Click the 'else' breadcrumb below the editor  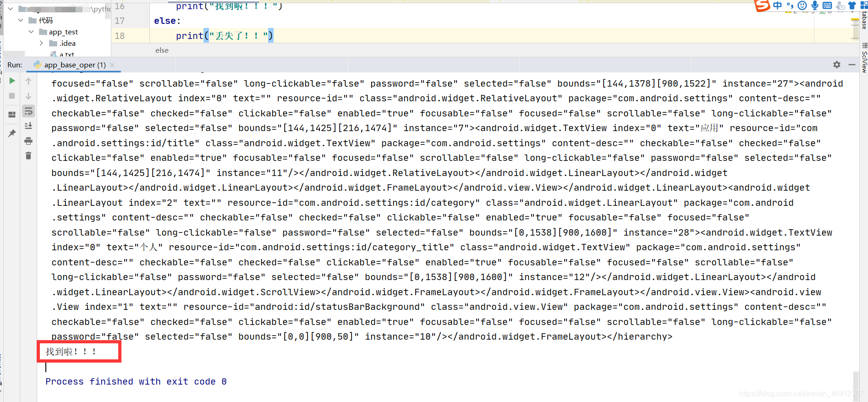click(x=162, y=50)
